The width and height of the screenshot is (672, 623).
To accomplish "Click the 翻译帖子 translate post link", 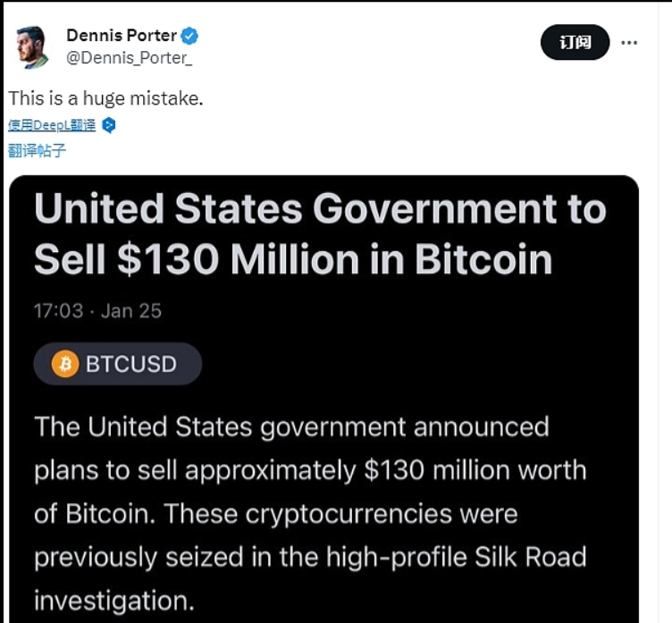I will (38, 150).
